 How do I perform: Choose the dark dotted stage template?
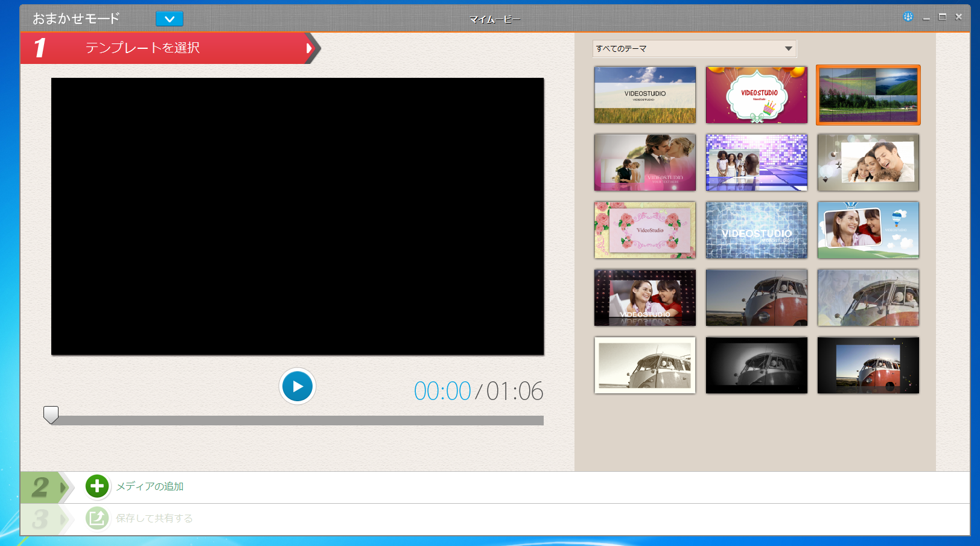click(645, 298)
